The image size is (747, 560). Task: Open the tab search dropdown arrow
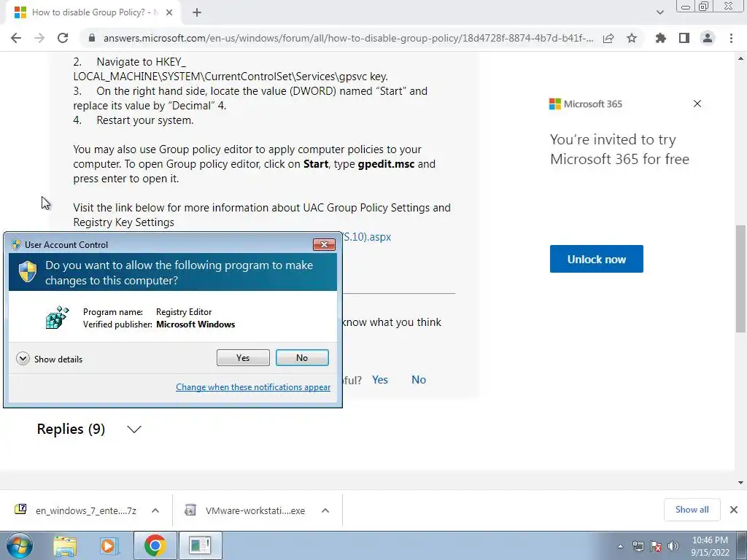(x=659, y=12)
